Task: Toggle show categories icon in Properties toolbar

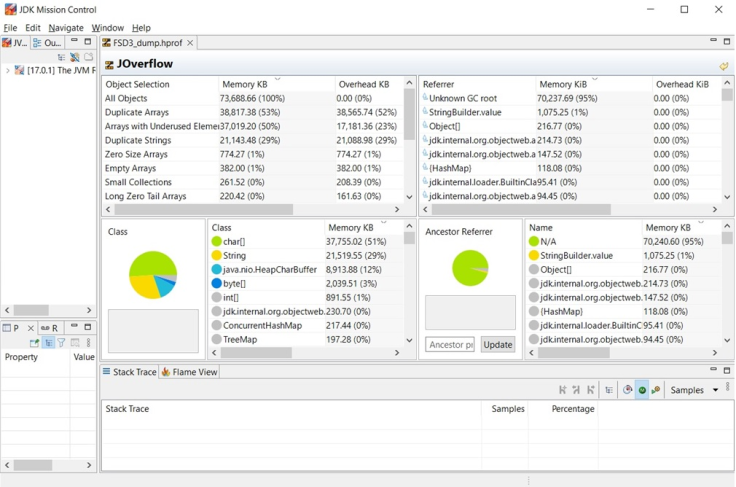Action: point(48,343)
